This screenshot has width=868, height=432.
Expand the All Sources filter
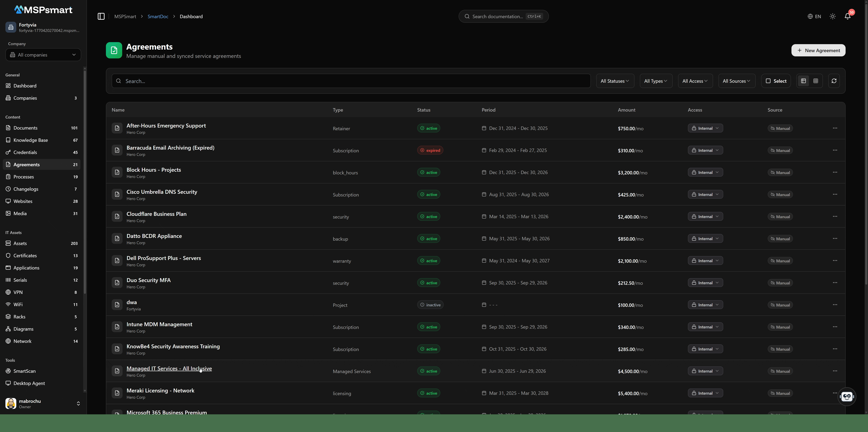(x=737, y=81)
